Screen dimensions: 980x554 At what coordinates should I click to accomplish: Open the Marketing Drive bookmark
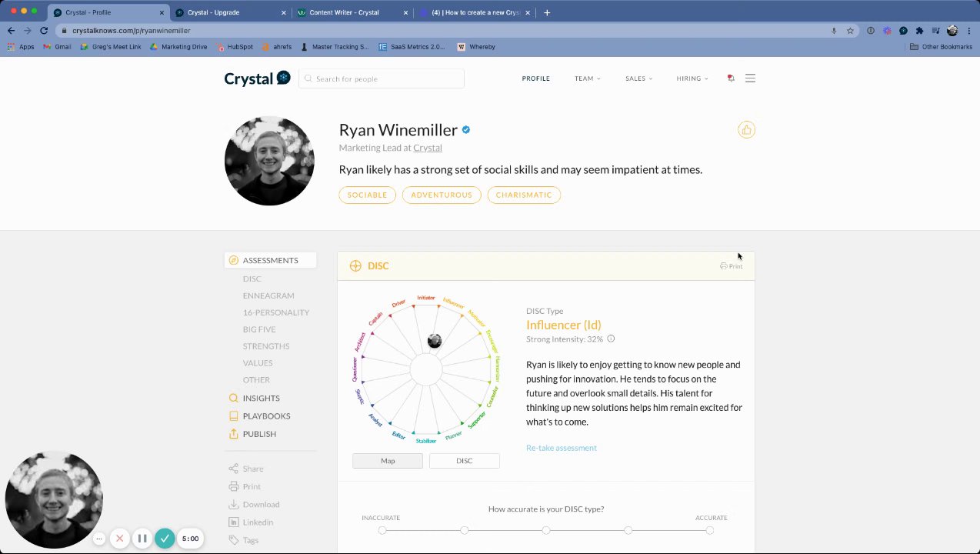[178, 47]
